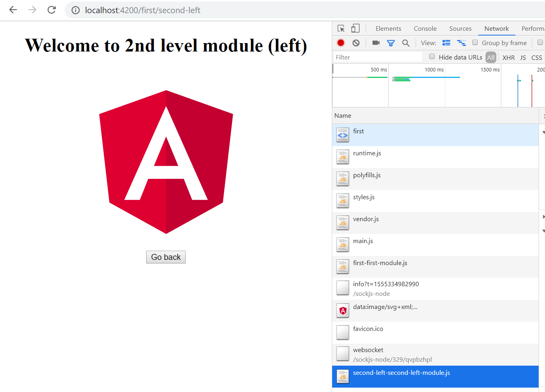Screen dimensions: 545x392
Task: Select the first-first-module.js request
Action: pyautogui.click(x=380, y=263)
